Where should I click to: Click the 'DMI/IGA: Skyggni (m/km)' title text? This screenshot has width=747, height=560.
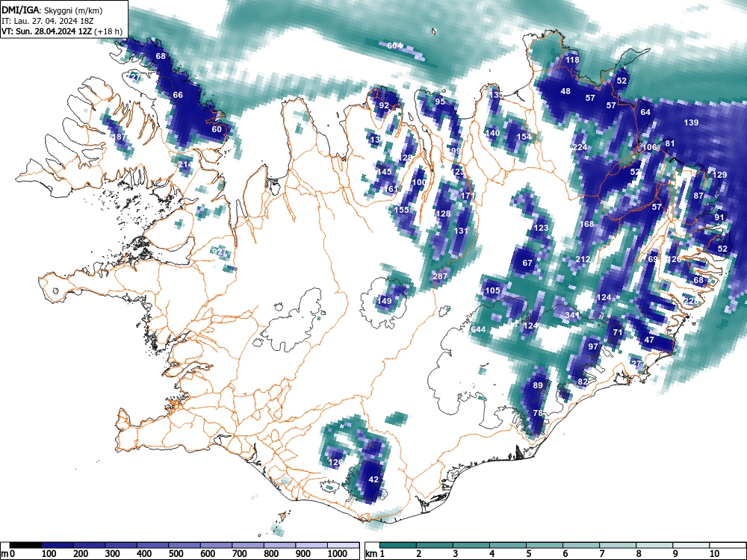click(52, 10)
